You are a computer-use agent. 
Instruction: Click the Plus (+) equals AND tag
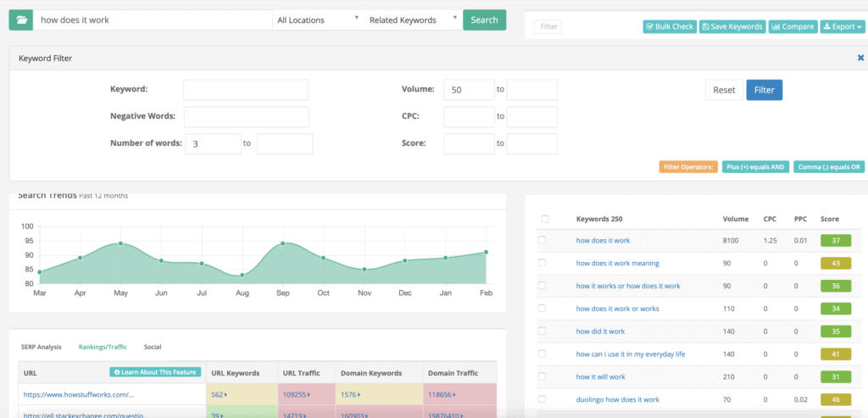click(x=755, y=167)
